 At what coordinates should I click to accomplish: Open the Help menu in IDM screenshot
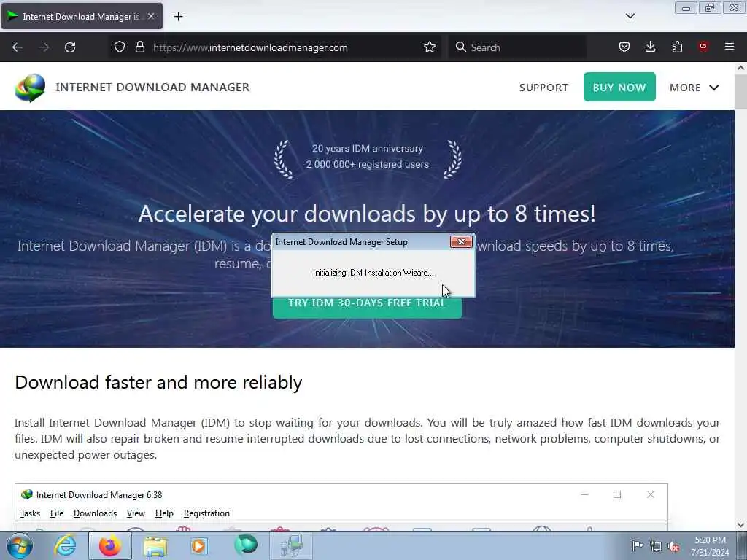pyautogui.click(x=164, y=513)
